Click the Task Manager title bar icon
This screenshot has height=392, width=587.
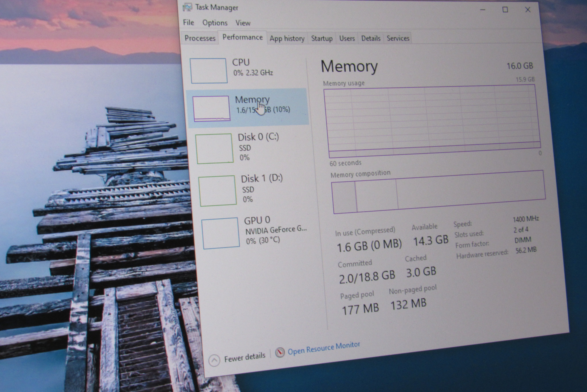[x=188, y=7]
